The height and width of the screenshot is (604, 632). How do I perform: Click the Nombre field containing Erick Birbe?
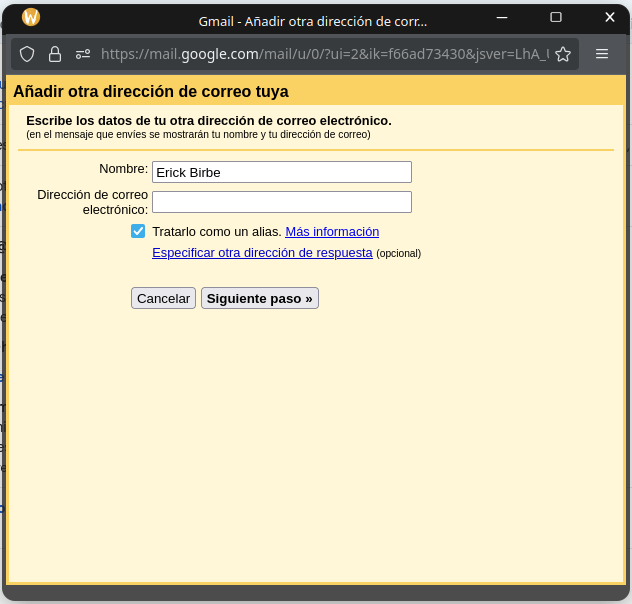tap(281, 172)
